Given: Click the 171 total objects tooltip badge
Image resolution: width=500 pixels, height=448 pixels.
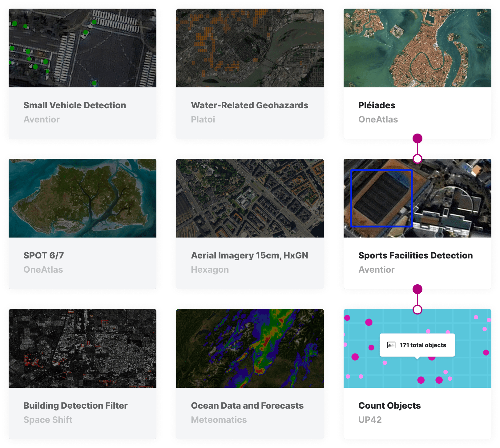Looking at the screenshot, I should pos(417,345).
